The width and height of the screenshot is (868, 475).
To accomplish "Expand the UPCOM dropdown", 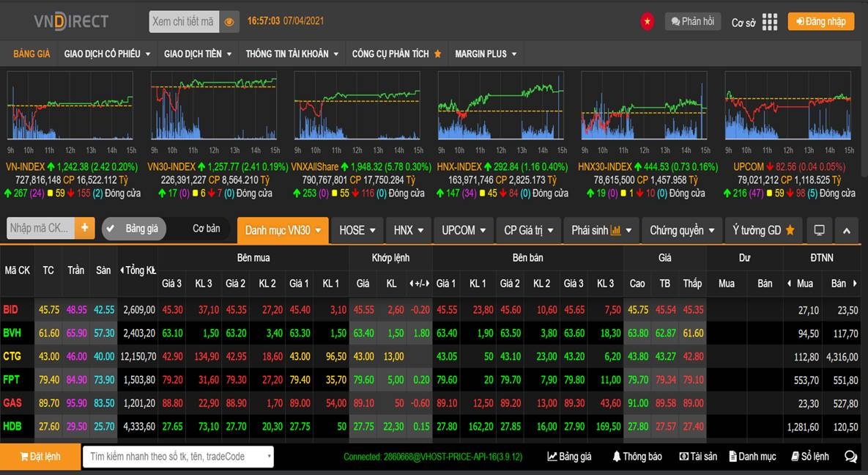I will pos(463,229).
